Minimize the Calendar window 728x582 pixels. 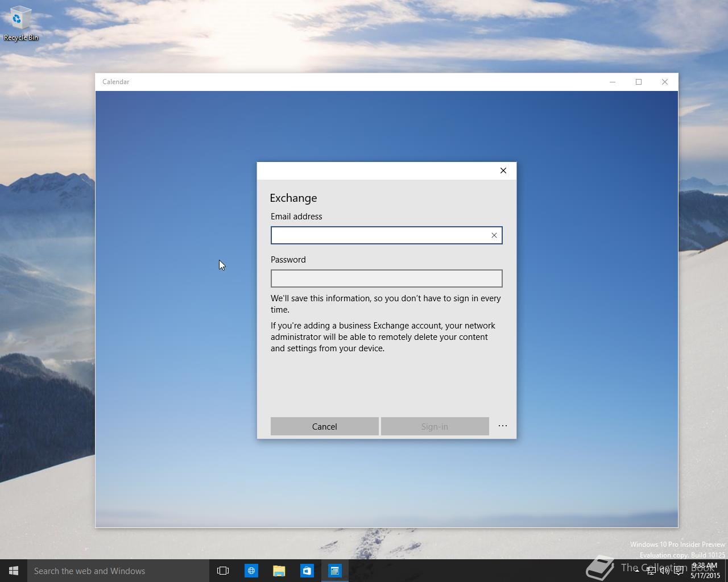pyautogui.click(x=613, y=82)
